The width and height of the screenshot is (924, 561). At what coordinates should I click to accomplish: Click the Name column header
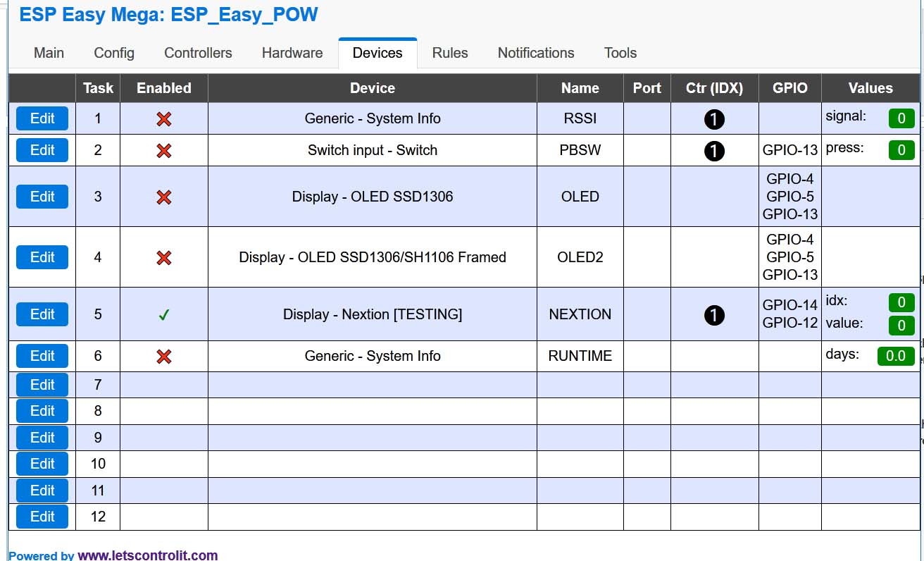(x=580, y=88)
